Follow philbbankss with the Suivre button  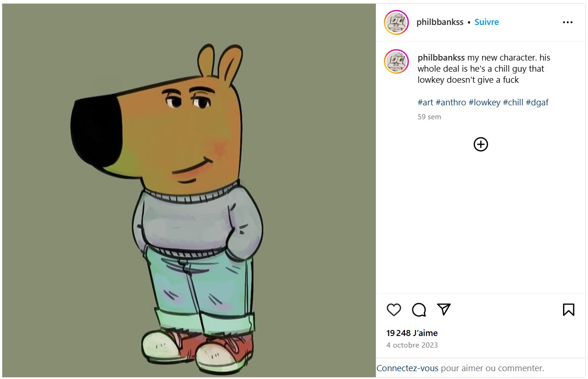click(487, 22)
